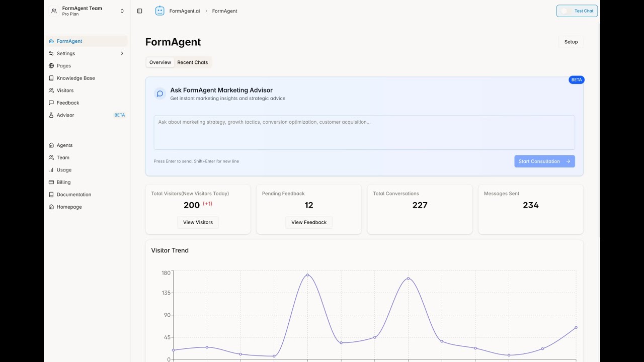Open Billing in the sidebar

(x=87, y=182)
